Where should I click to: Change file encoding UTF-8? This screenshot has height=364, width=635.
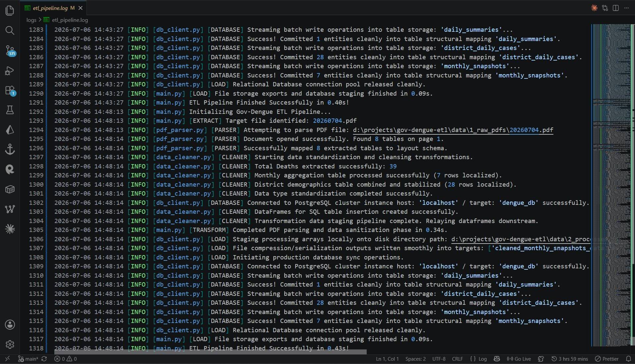(439, 359)
